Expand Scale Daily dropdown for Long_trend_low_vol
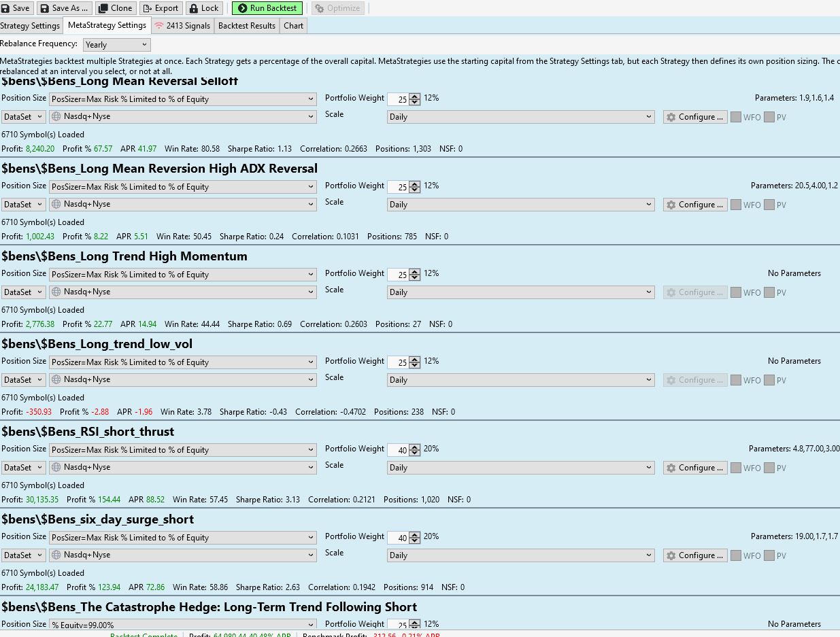 click(520, 380)
